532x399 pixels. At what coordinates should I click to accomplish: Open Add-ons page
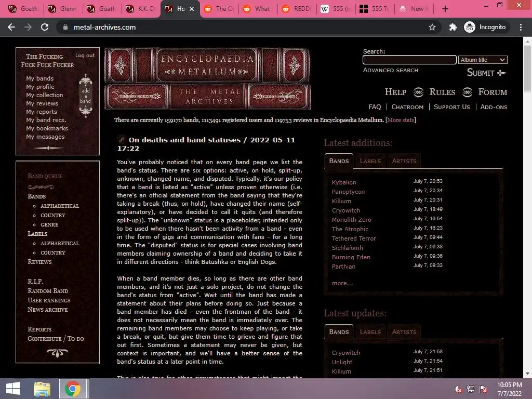click(x=494, y=107)
